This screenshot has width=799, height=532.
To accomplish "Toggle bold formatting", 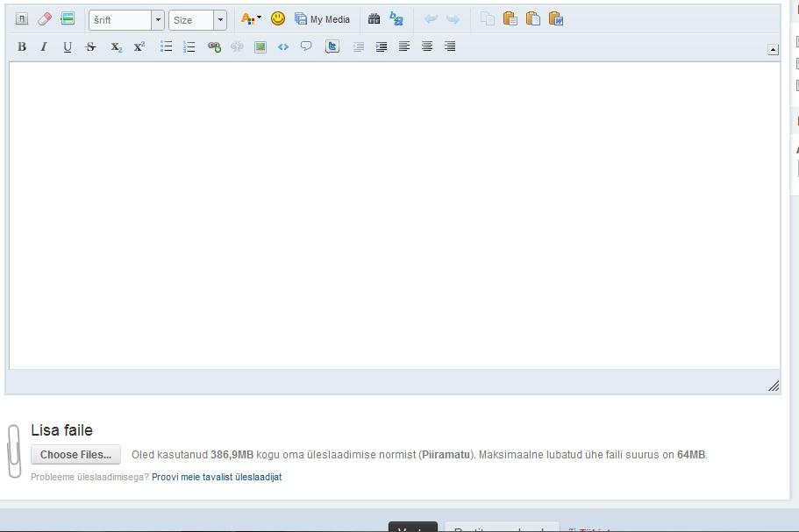I will point(22,46).
